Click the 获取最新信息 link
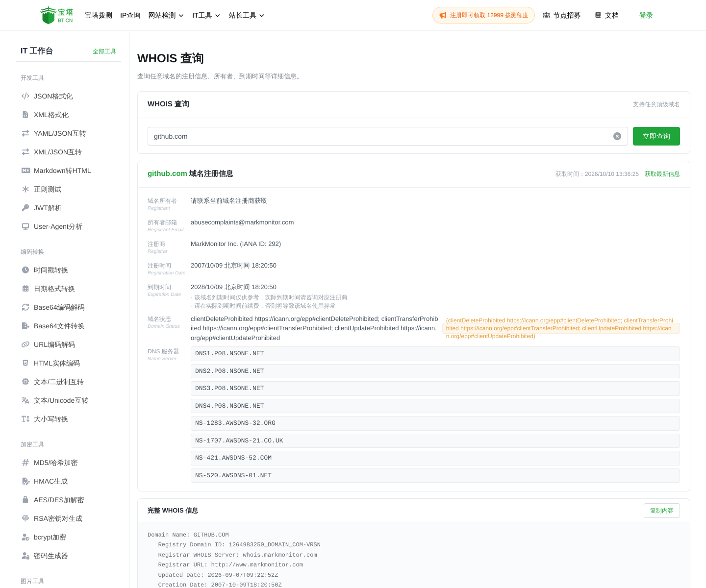706x588 pixels. (x=662, y=174)
